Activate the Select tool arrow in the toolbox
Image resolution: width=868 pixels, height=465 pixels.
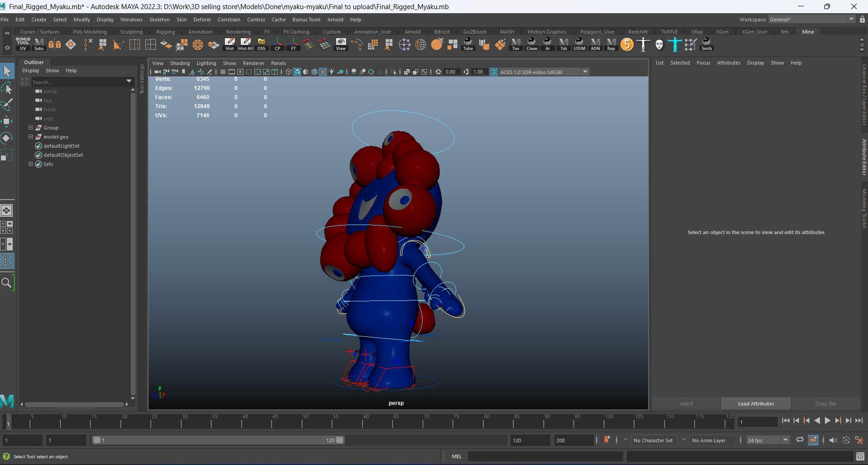(7, 71)
